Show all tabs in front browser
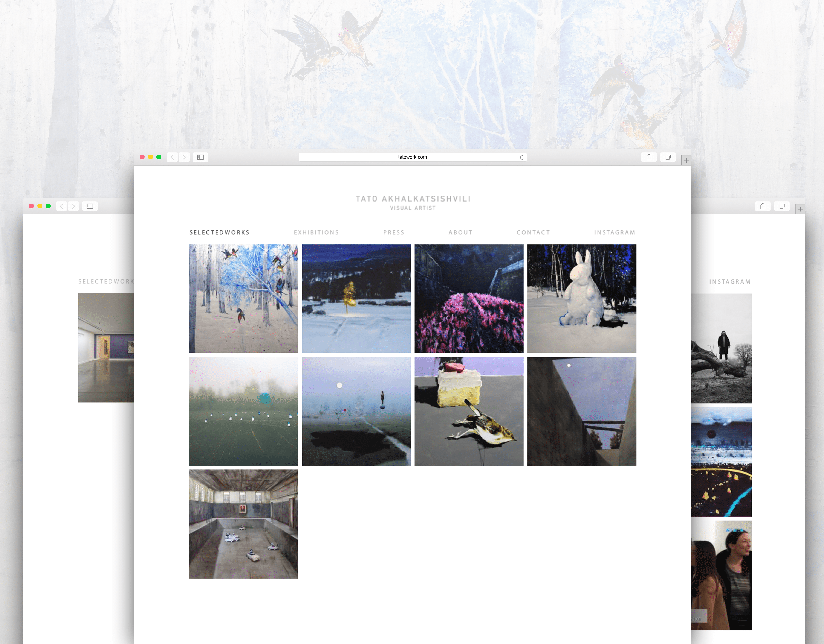 coord(668,157)
